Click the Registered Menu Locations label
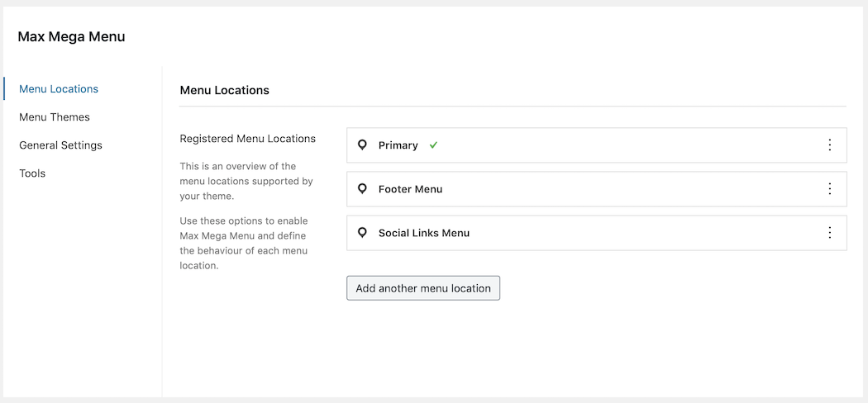The width and height of the screenshot is (868, 403). pyautogui.click(x=247, y=139)
